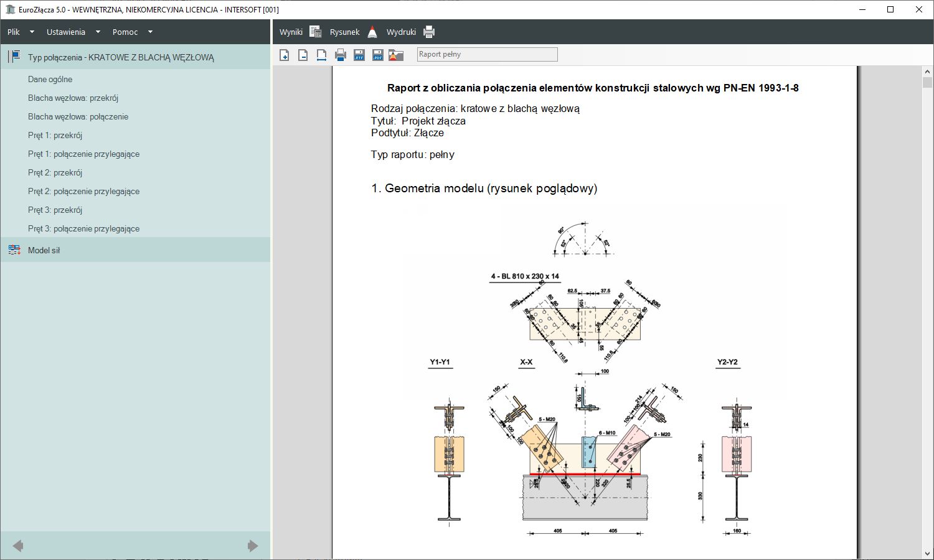Select the Model sił section
This screenshot has height=560, width=934.
click(135, 250)
